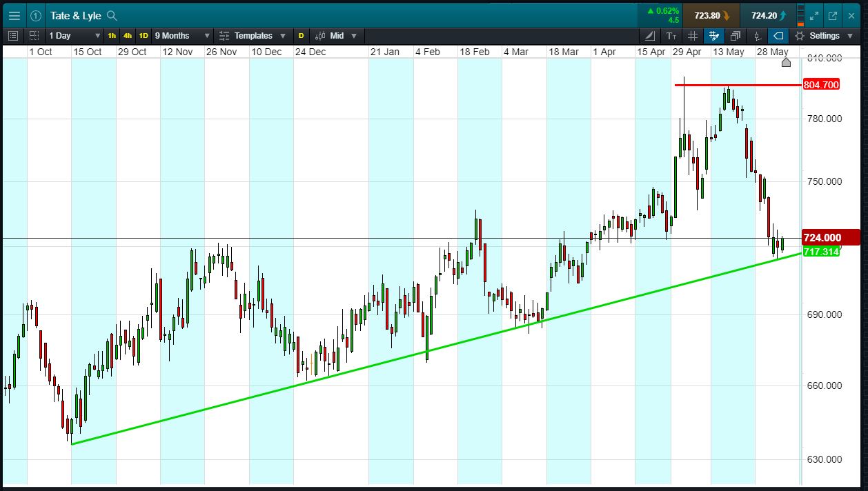Click the 723.80 sell price
This screenshot has width=868, height=491.
711,15
